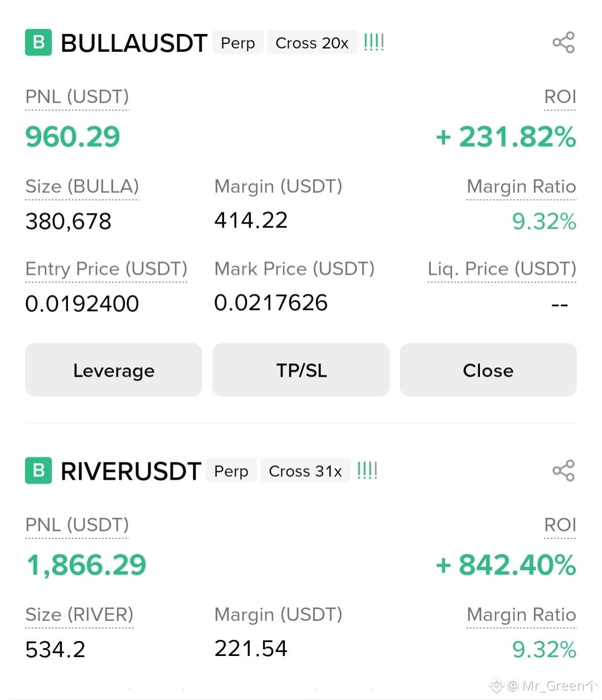The image size is (602, 700).
Task: Share the RIVERUSDT position
Action: tap(564, 470)
